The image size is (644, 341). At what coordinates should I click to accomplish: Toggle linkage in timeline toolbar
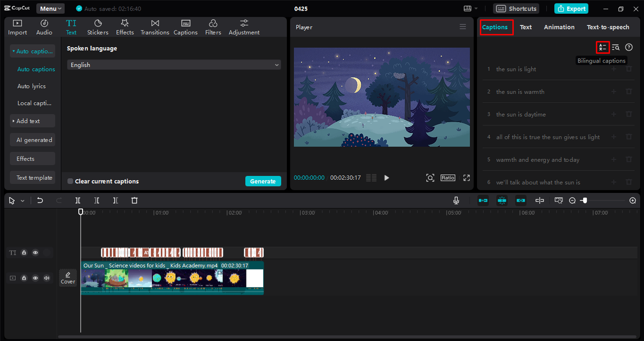click(x=521, y=200)
